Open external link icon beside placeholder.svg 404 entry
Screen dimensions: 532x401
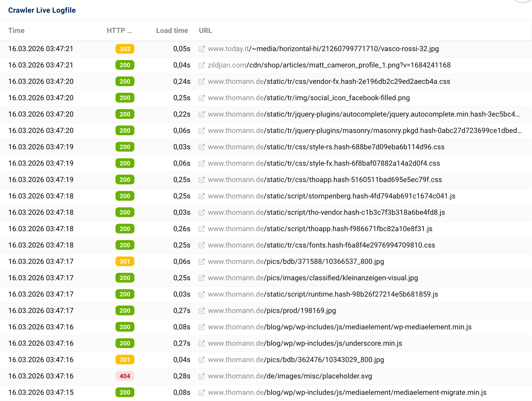pos(202,376)
